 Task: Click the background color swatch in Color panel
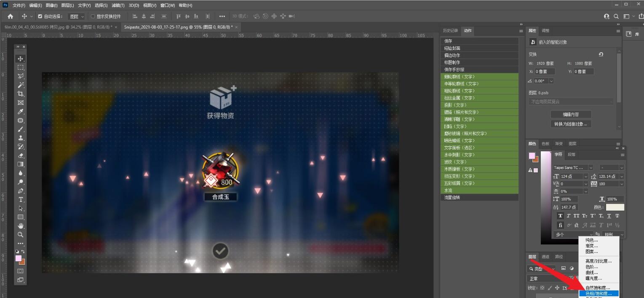pyautogui.click(x=535, y=159)
